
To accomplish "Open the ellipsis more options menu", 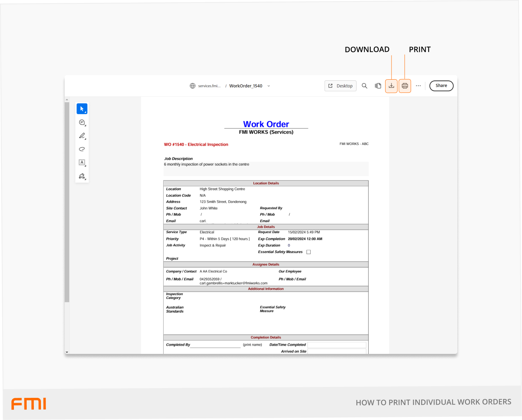I will tap(419, 86).
